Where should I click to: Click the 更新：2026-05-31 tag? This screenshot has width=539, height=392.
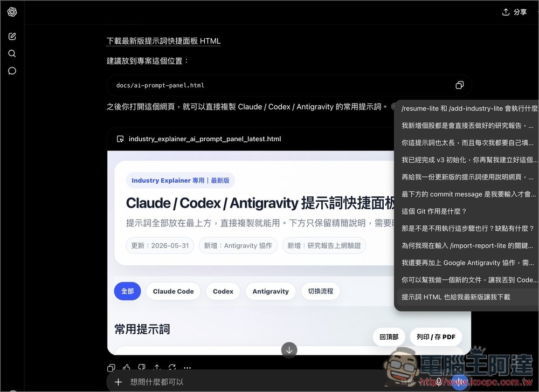160,245
